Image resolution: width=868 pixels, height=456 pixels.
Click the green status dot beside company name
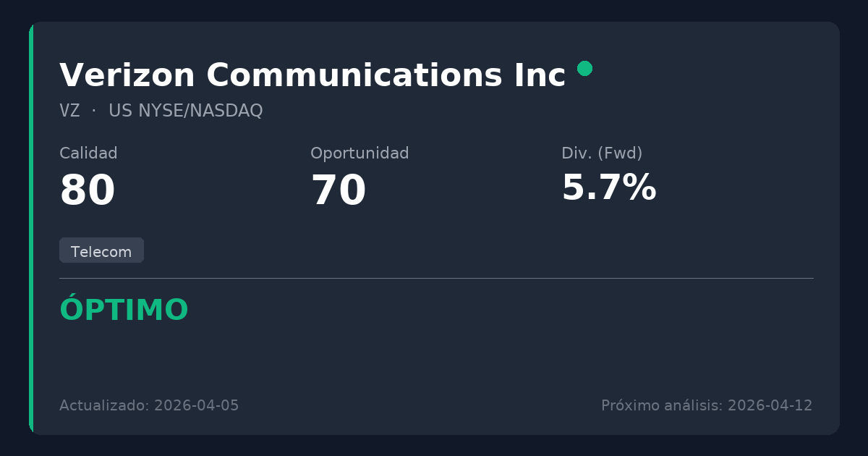pyautogui.click(x=584, y=69)
